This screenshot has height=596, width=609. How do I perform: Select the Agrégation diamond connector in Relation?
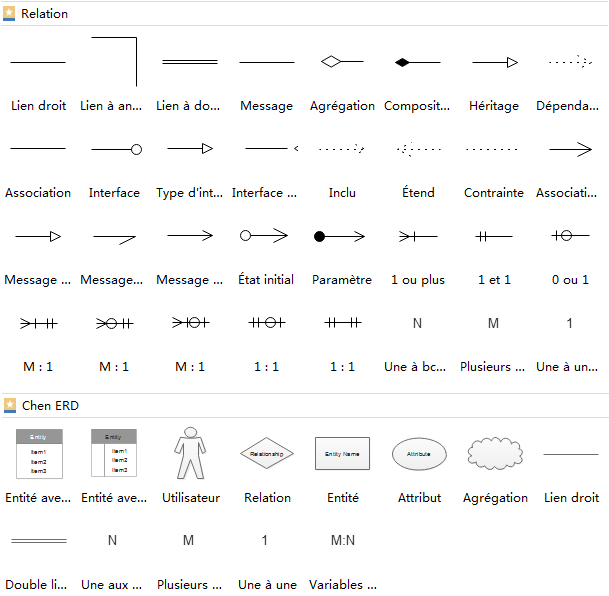(x=342, y=61)
